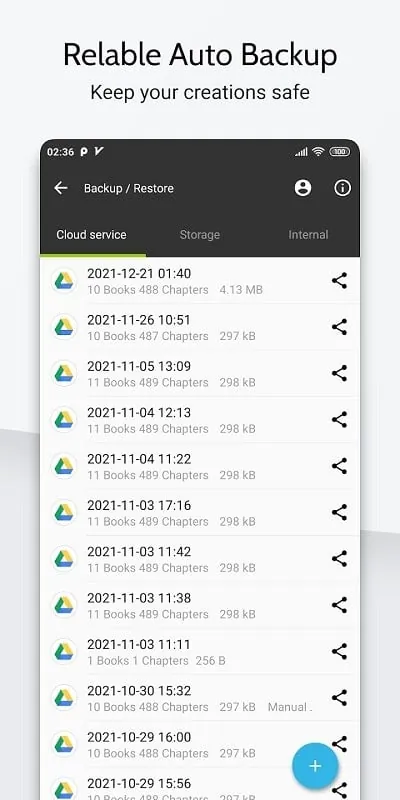The height and width of the screenshot is (800, 400).
Task: Share the 2021-11-03 17:16 backup
Action: coord(339,512)
